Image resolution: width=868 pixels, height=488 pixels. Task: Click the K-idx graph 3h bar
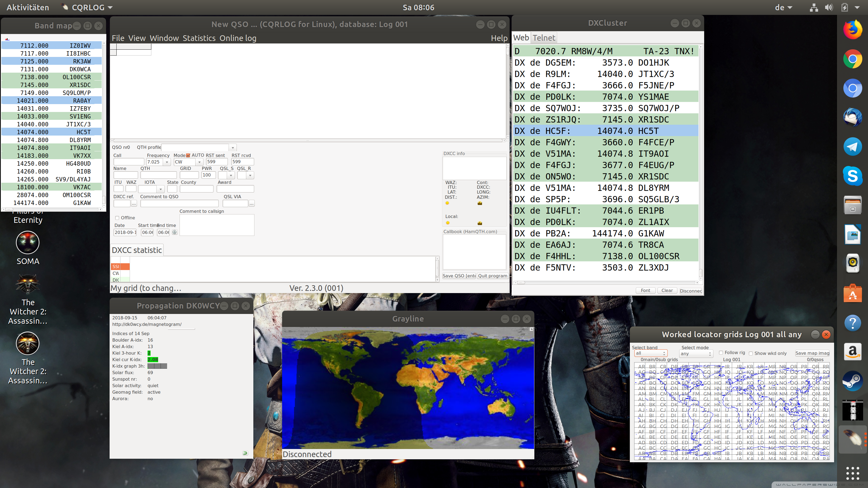(x=157, y=366)
